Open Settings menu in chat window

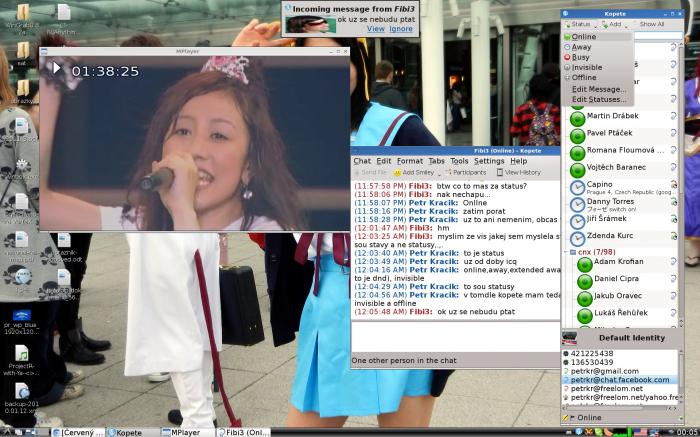[489, 161]
